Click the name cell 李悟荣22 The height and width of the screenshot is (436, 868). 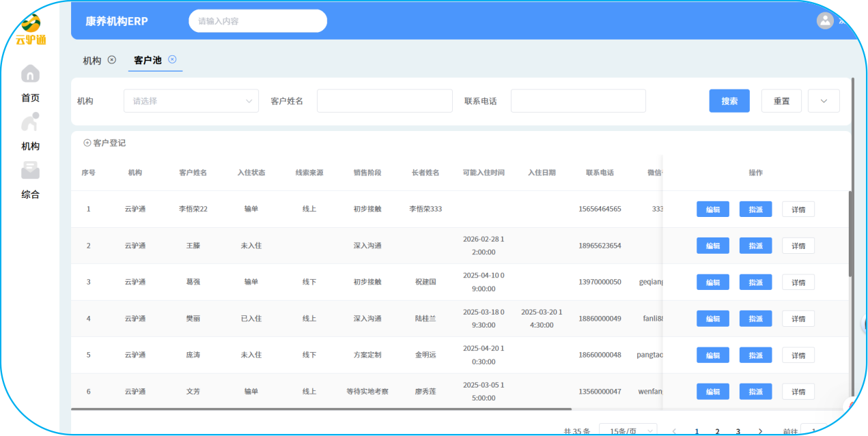coord(193,209)
